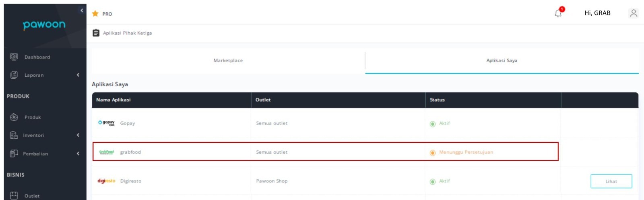
Task: Click the Dashboard sidebar icon
Action: click(x=14, y=57)
